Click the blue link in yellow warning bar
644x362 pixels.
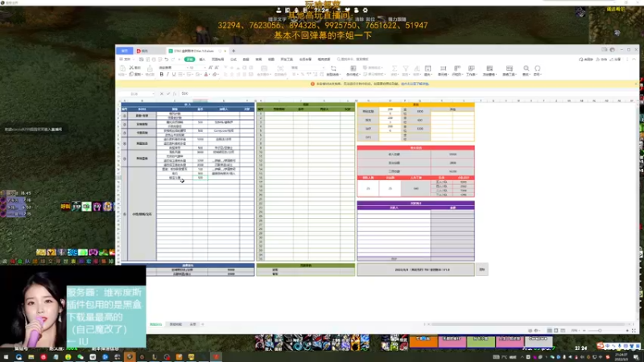click(x=415, y=84)
